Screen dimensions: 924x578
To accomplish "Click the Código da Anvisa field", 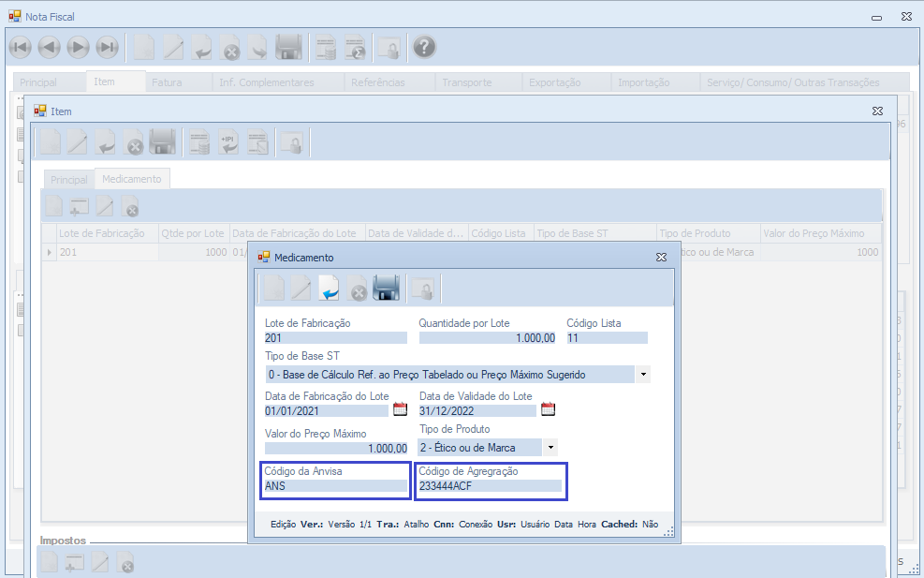I will coord(335,486).
